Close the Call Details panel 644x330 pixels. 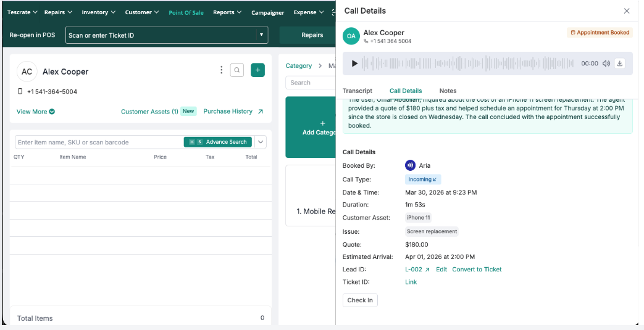pos(627,11)
